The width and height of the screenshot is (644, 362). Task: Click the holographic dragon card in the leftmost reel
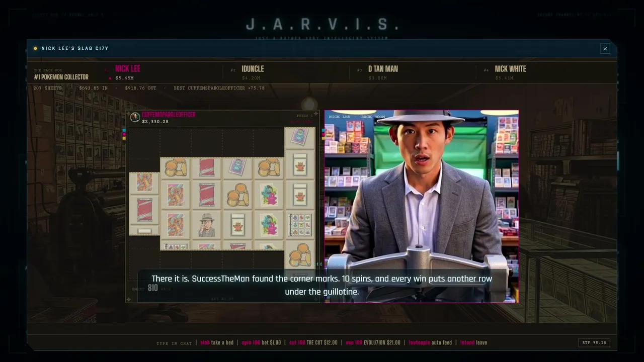144,183
